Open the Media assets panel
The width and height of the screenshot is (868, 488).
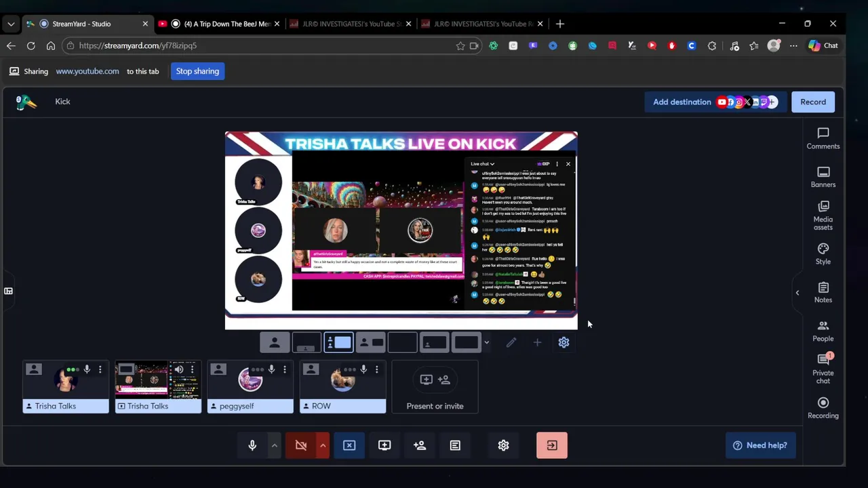(823, 216)
